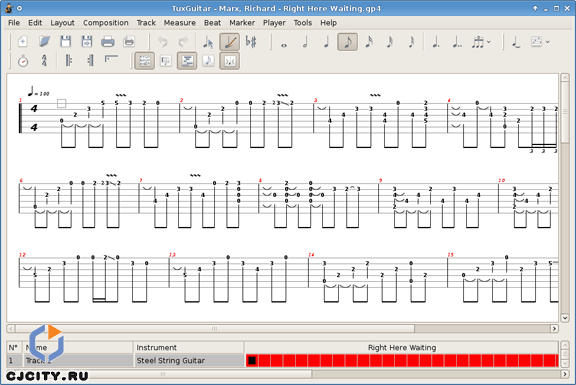Click the score vertical scrollbar up arrow
This screenshot has width=576, height=385.
565,78
